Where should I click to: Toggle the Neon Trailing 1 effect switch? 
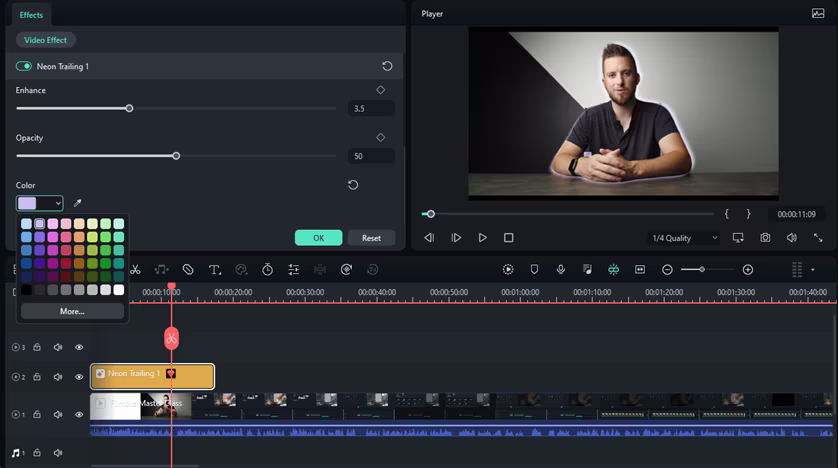24,66
